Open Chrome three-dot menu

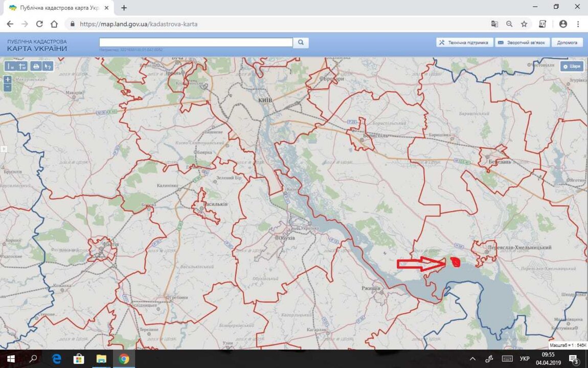pyautogui.click(x=578, y=24)
